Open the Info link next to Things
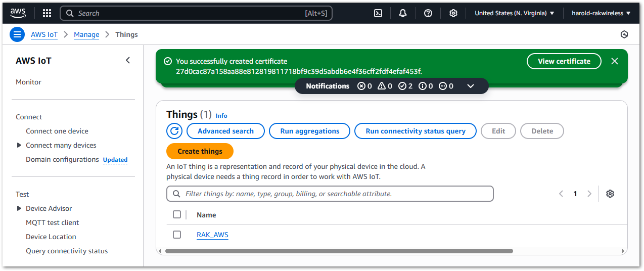This screenshot has height=271, width=644. tap(221, 116)
